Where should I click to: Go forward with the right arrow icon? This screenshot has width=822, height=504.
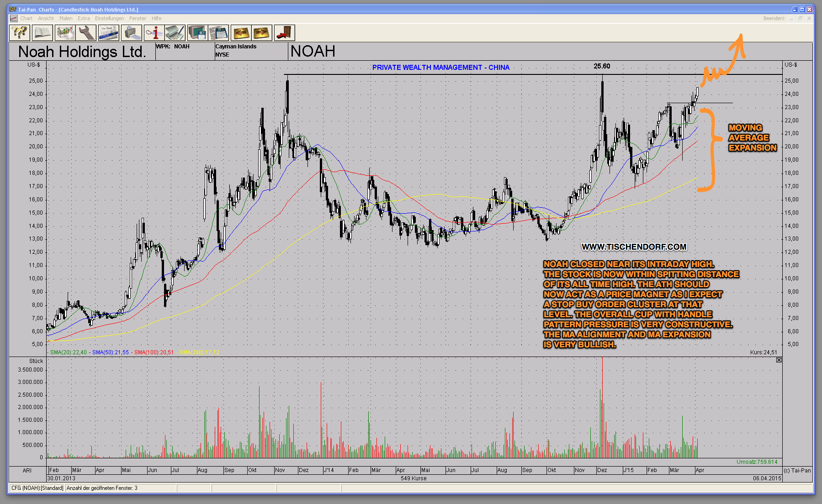click(262, 33)
